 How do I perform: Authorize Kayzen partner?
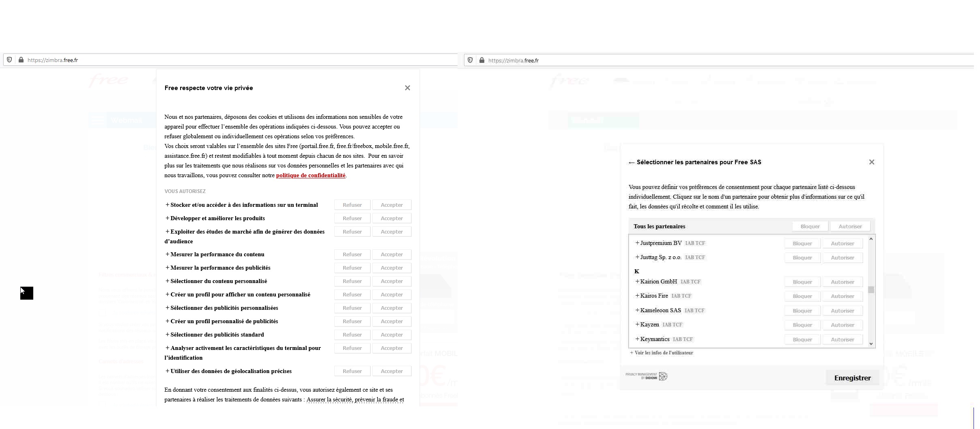pos(842,325)
